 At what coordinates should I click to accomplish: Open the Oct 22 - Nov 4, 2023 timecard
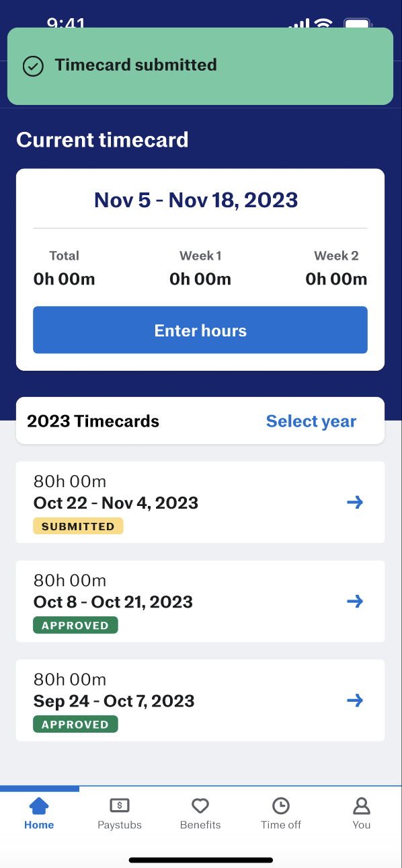coord(200,502)
